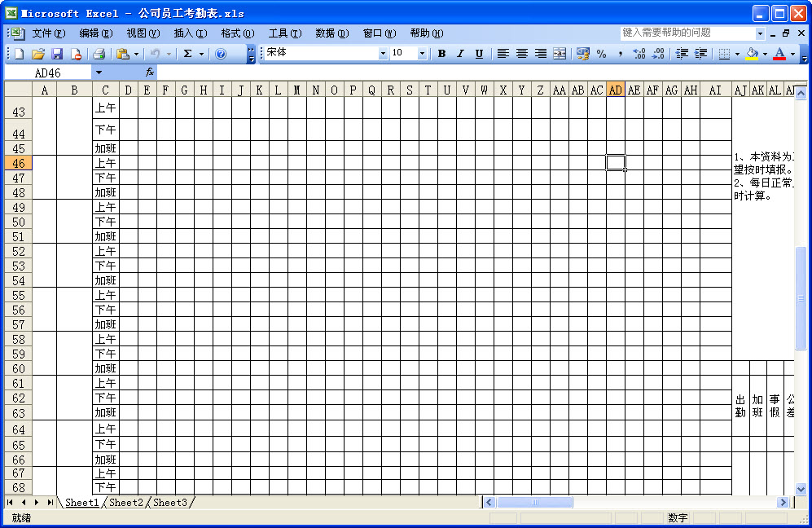Apply yellow fill color bucket
The height and width of the screenshot is (528, 812).
(x=752, y=53)
